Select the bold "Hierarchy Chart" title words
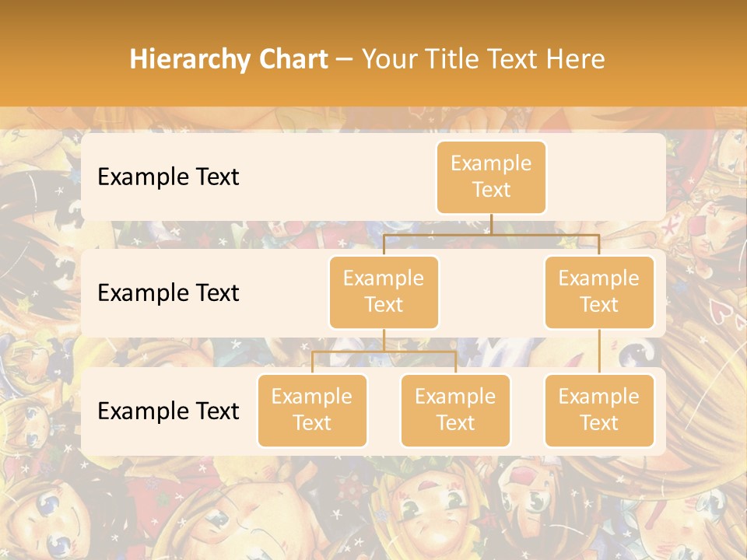This screenshot has width=747, height=560. coord(229,59)
